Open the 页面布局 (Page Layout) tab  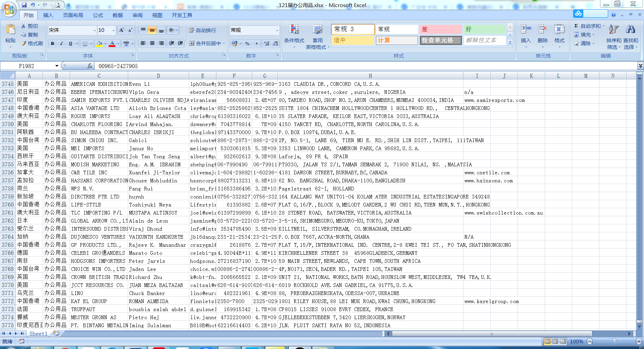pos(73,15)
